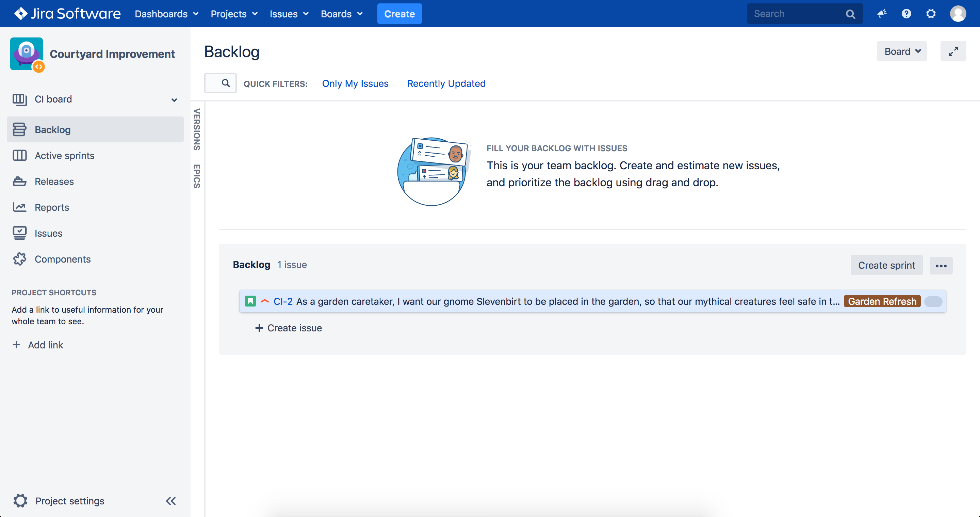
Task: Expand the Projects dropdown in navbar
Action: point(234,14)
